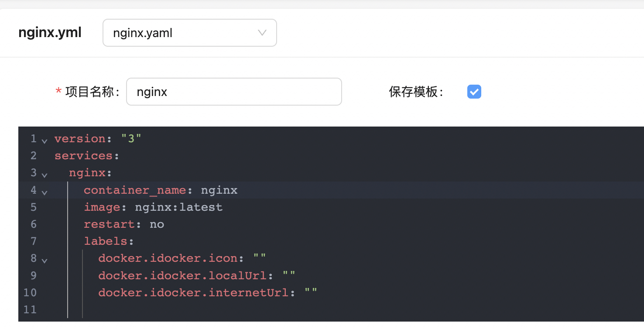Image resolution: width=644 pixels, height=329 pixels.
Task: Click the 项目名称 input field containing nginx
Action: coord(233,92)
